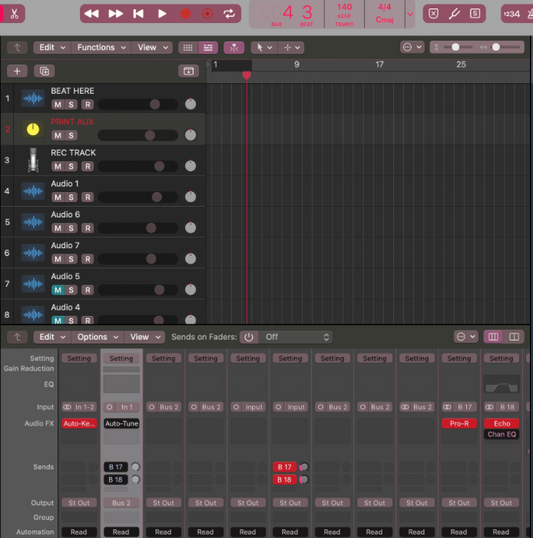The width and height of the screenshot is (533, 538).
Task: Add a new track with plus button
Action: tap(17, 71)
